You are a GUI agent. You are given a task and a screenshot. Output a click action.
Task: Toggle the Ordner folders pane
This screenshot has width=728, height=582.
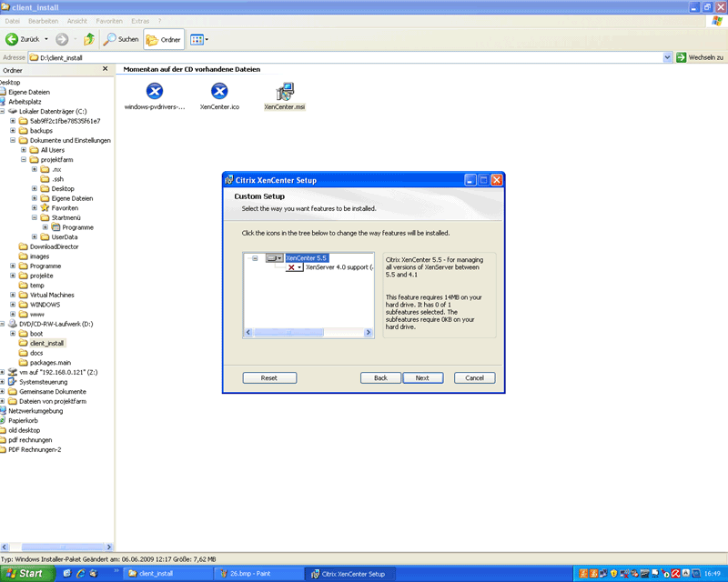coord(164,39)
